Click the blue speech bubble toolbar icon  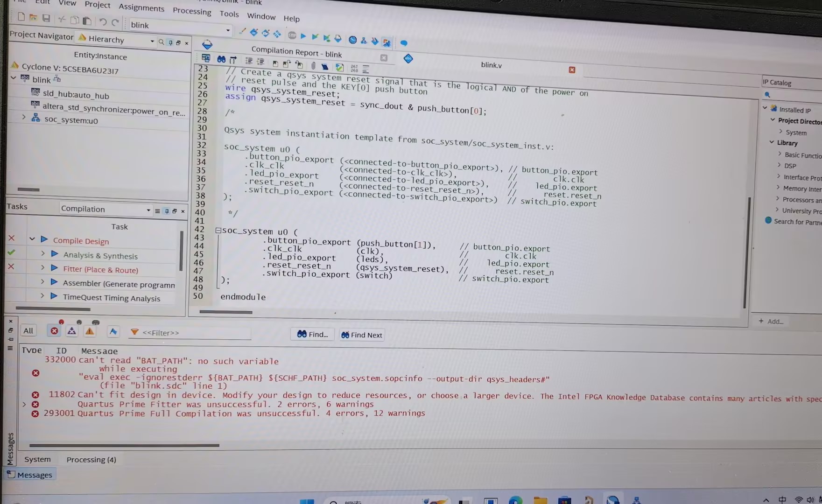tap(404, 43)
